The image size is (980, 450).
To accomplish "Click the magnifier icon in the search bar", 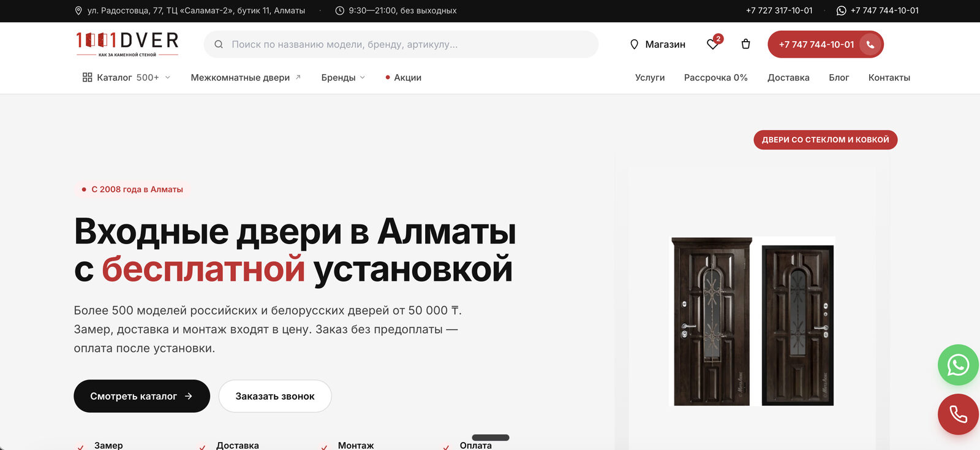I will [219, 44].
